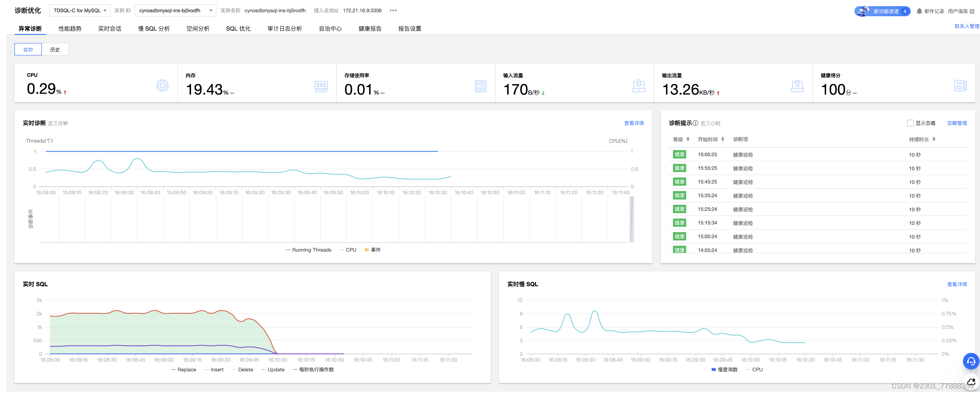Toggle Replace series in realtime SQL legend

pyautogui.click(x=184, y=370)
